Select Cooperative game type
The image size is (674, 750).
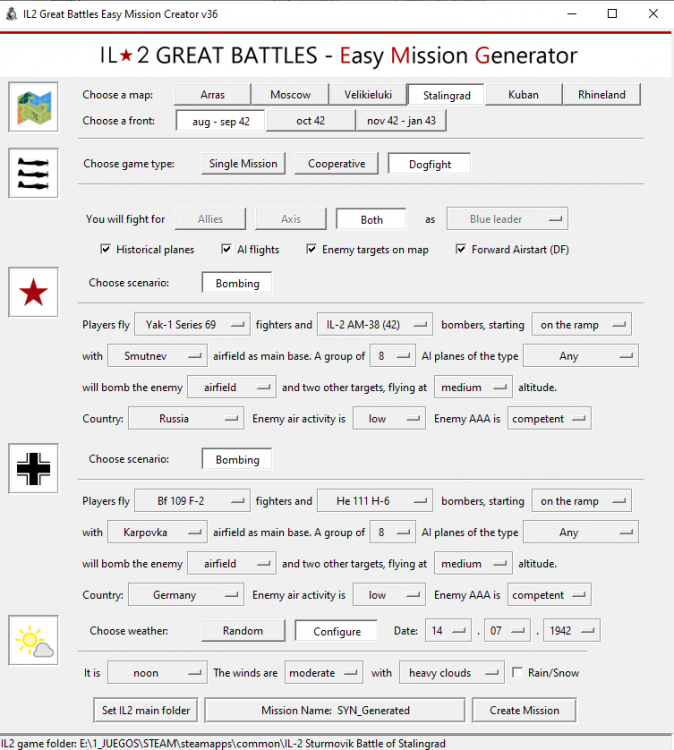coord(336,164)
